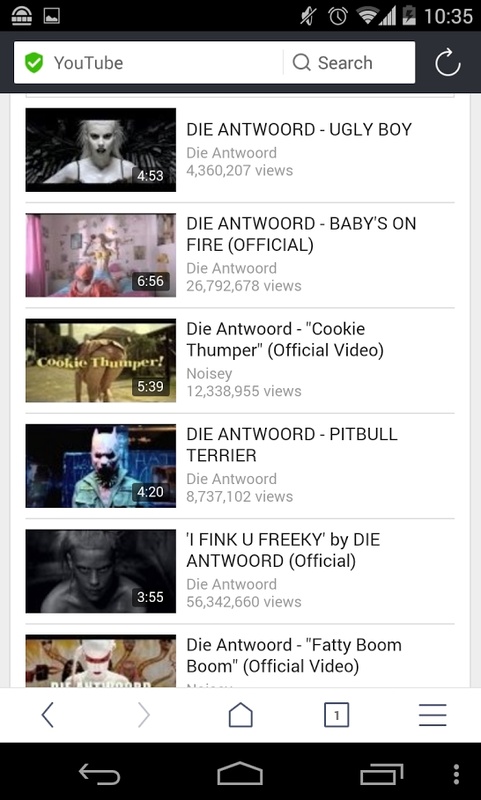Open the UGLY BOY video thumbnail
This screenshot has width=481, height=800.
pyautogui.click(x=100, y=149)
